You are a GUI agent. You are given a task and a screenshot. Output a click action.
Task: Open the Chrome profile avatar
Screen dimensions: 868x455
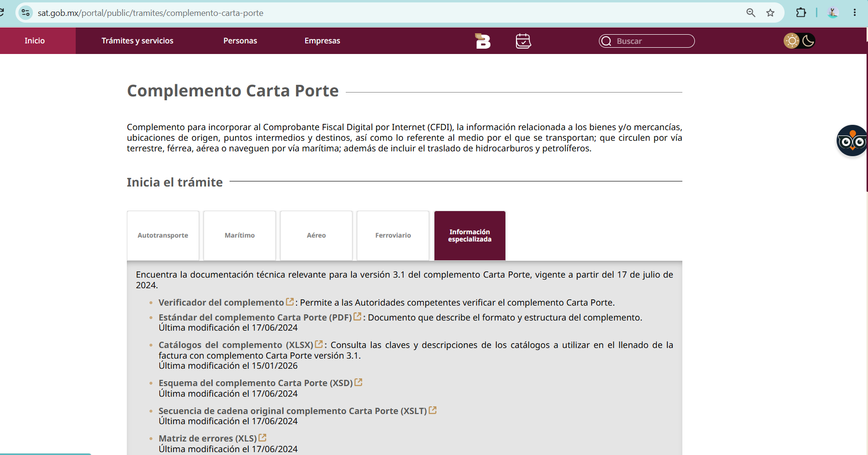(833, 13)
